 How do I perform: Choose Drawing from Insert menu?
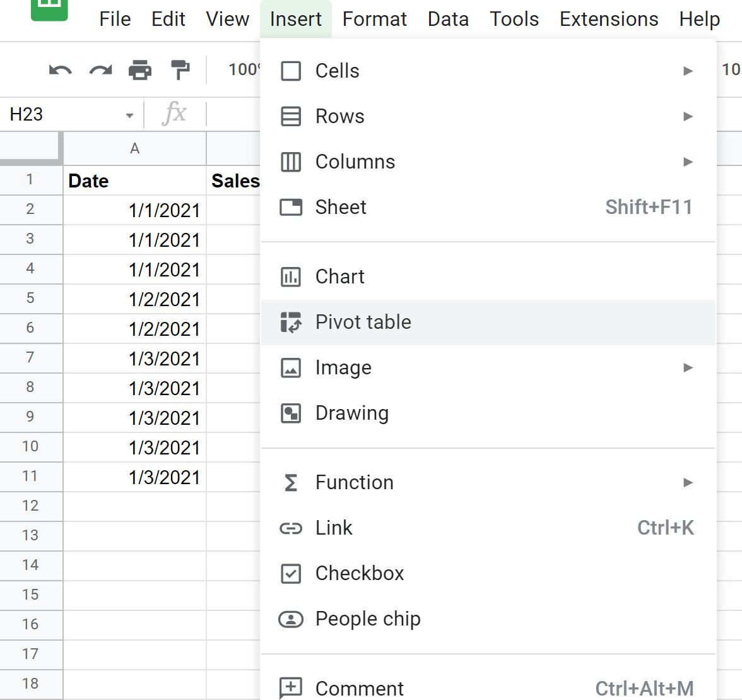tap(488, 413)
